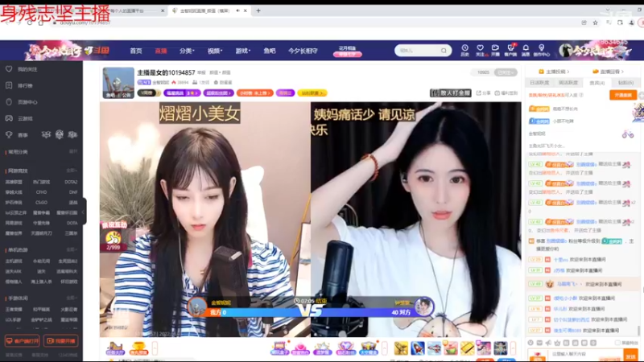Click the airplane gift icon
This screenshot has width=644, height=362.
[434, 348]
